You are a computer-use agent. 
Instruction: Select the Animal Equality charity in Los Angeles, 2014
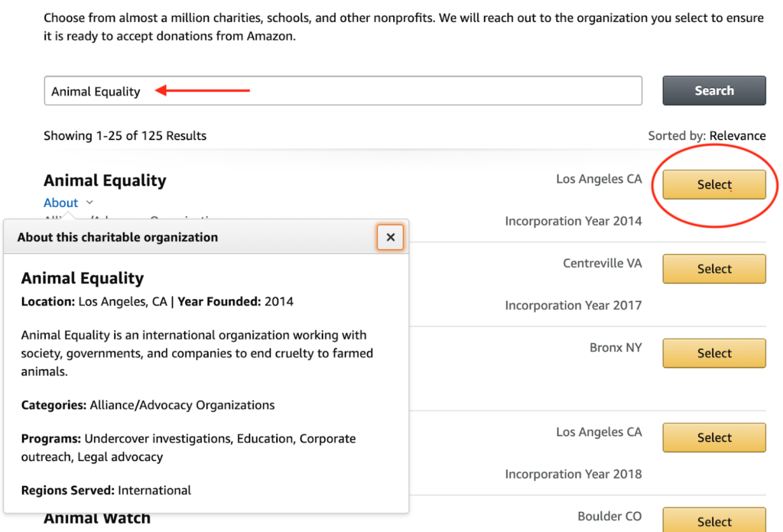(x=714, y=185)
